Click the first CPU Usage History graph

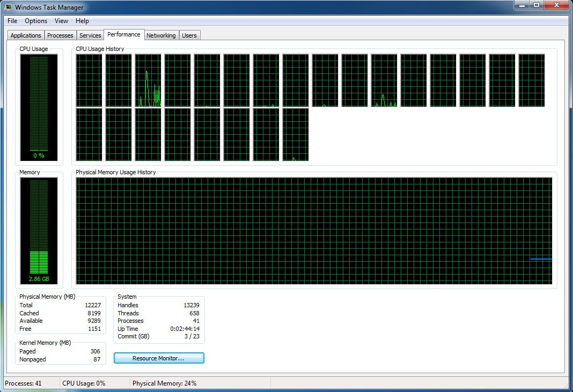89,80
